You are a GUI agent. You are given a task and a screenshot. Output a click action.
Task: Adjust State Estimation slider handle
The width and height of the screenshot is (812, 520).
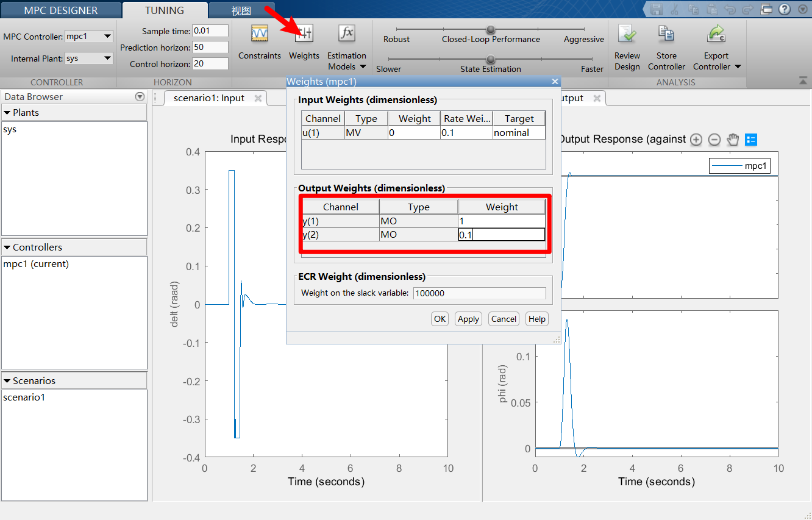[491, 59]
